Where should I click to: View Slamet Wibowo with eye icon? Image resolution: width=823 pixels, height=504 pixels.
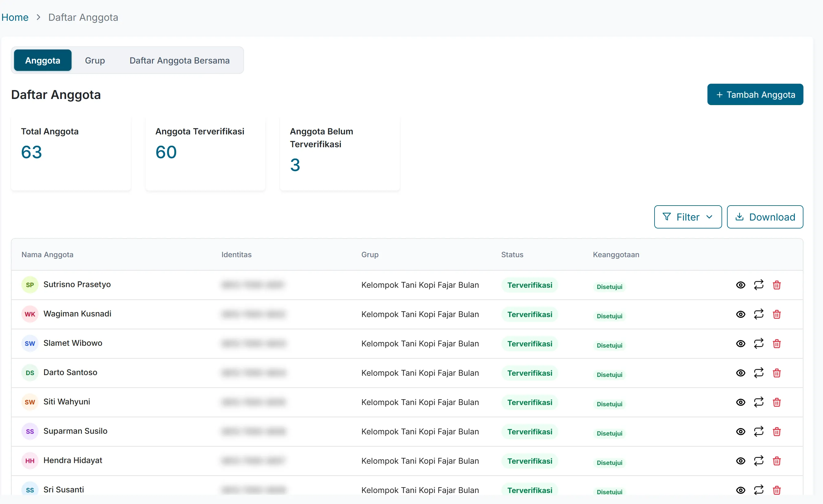pyautogui.click(x=740, y=344)
